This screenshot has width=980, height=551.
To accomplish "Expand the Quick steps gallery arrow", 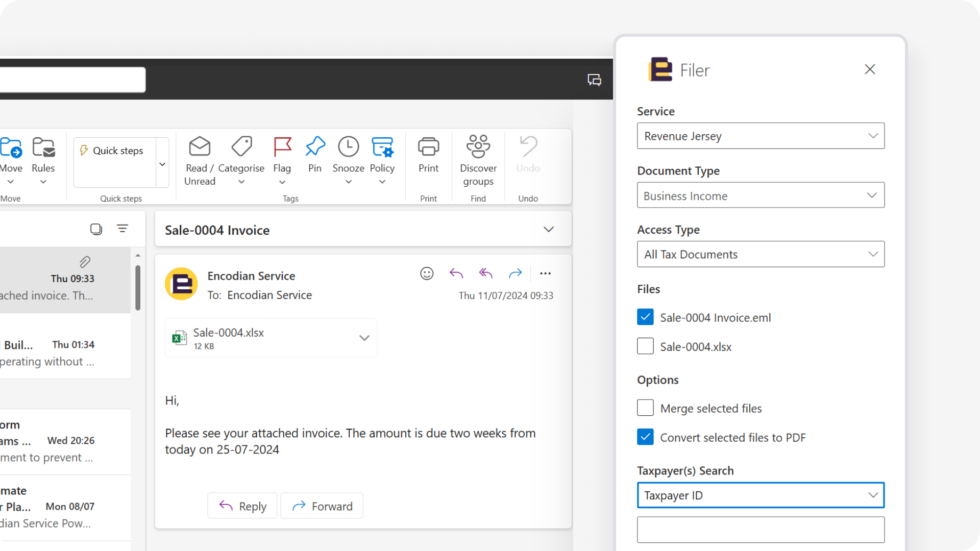I will click(x=162, y=164).
